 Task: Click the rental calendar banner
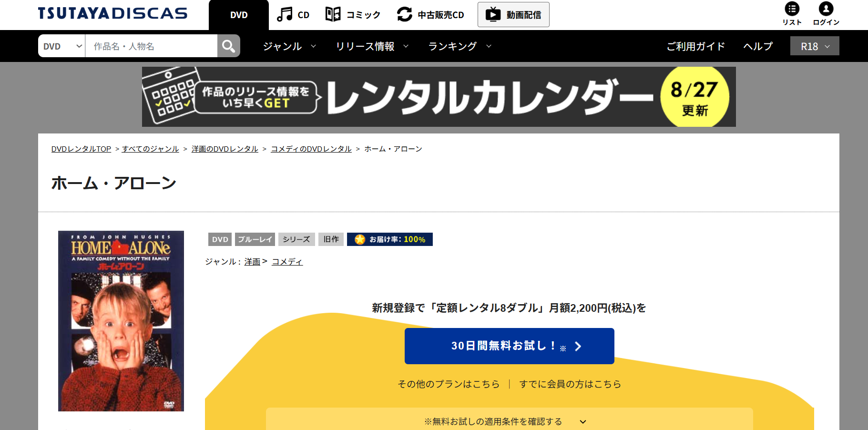(439, 97)
